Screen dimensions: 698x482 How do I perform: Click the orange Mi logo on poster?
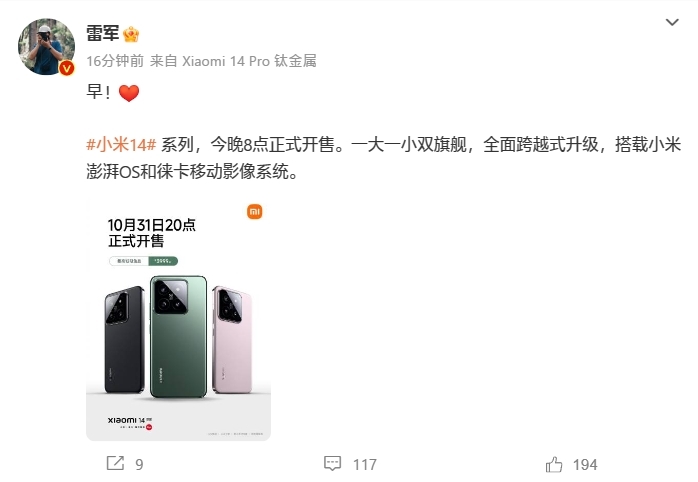tap(255, 212)
